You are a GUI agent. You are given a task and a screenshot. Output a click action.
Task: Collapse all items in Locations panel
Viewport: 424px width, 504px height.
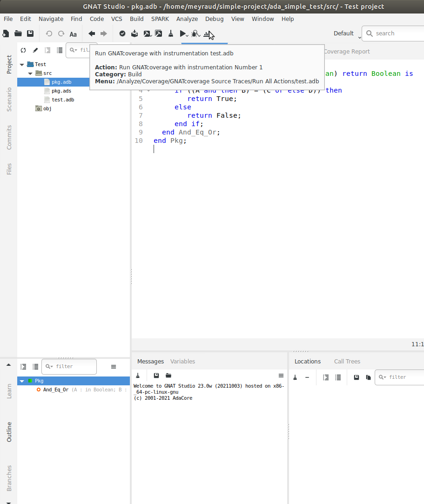click(338, 377)
